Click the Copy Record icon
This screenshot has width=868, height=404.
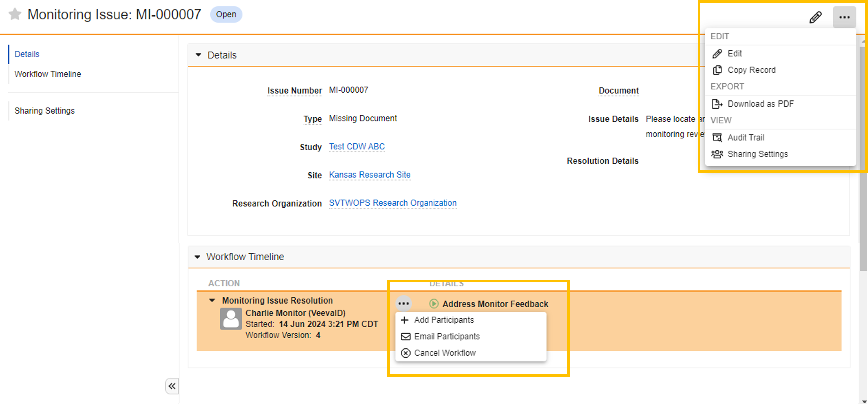[717, 70]
